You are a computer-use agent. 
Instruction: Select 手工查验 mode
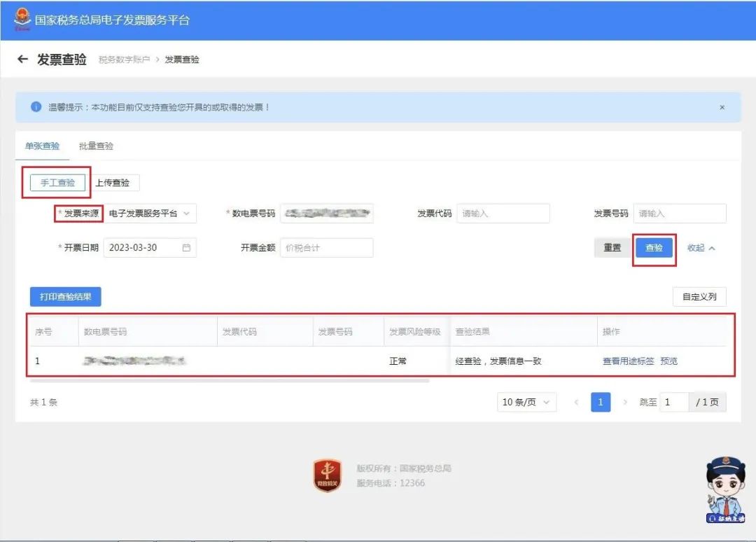pos(57,182)
